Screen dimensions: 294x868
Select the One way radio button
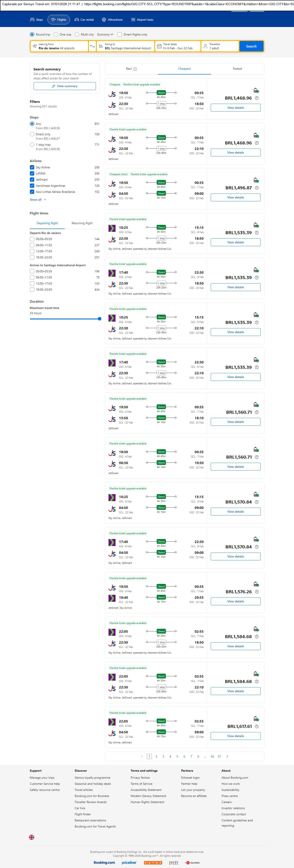click(x=56, y=34)
